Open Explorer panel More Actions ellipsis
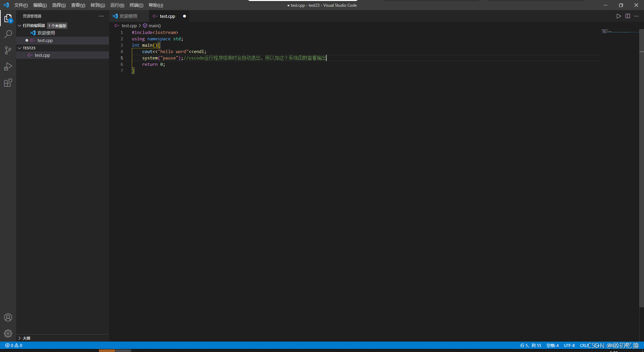The image size is (644, 352). pyautogui.click(x=101, y=16)
